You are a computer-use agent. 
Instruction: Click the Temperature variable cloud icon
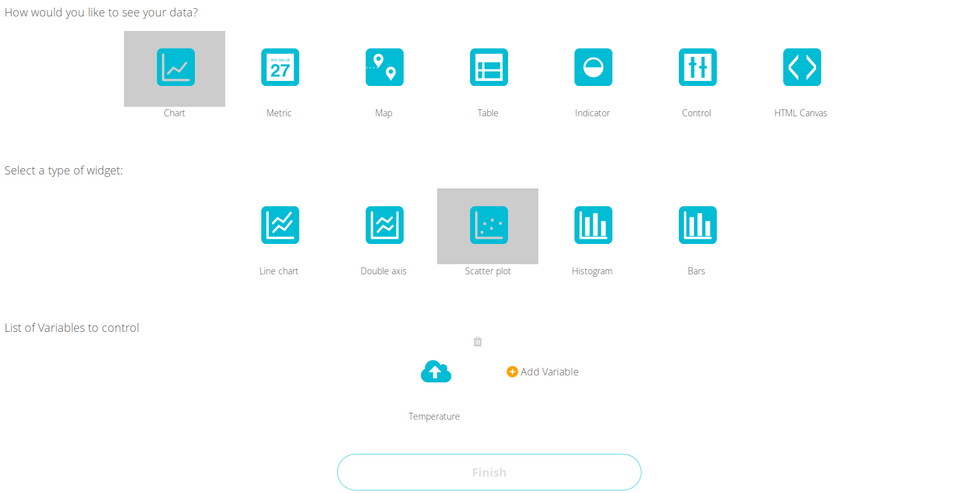coord(435,372)
